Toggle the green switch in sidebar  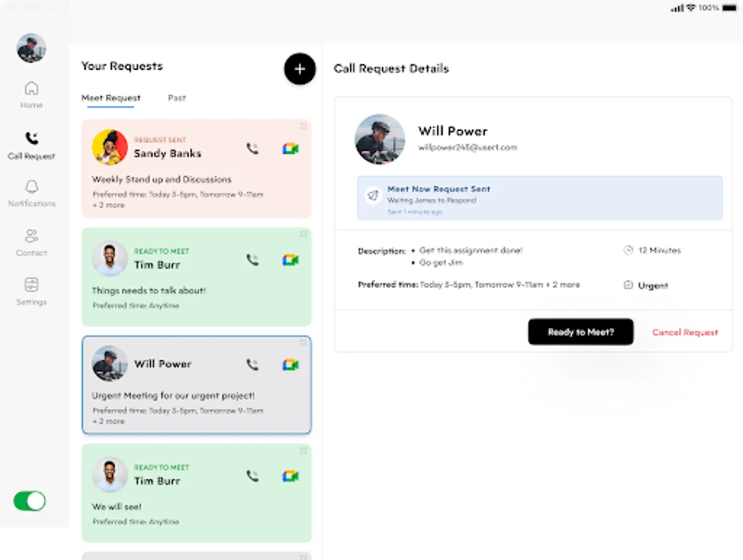30,501
